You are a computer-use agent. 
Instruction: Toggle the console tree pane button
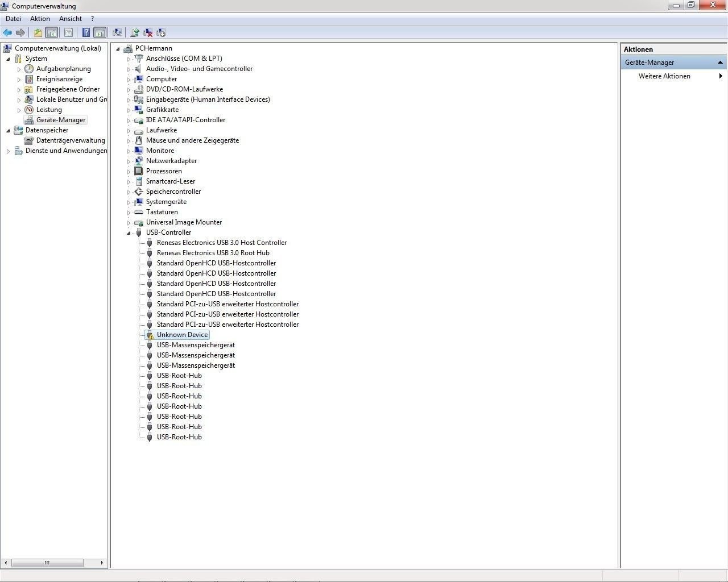52,33
